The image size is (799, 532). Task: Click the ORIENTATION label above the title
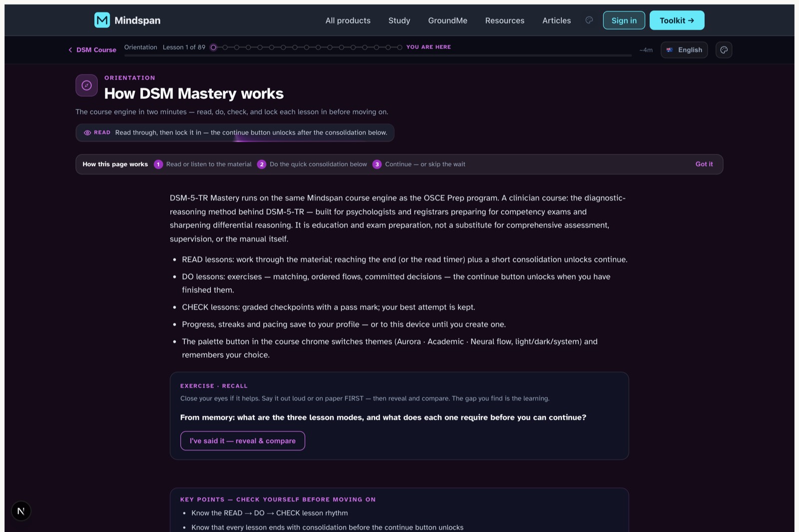pos(130,78)
